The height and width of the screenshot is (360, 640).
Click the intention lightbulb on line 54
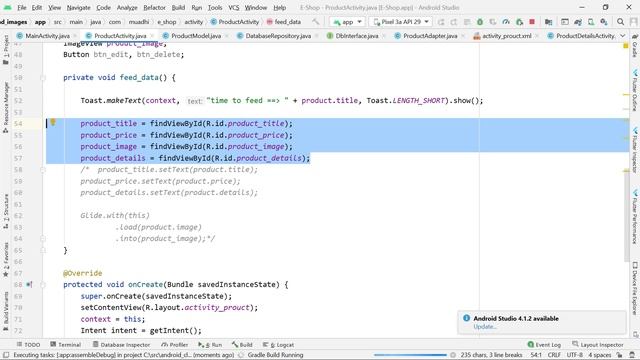pos(53,122)
